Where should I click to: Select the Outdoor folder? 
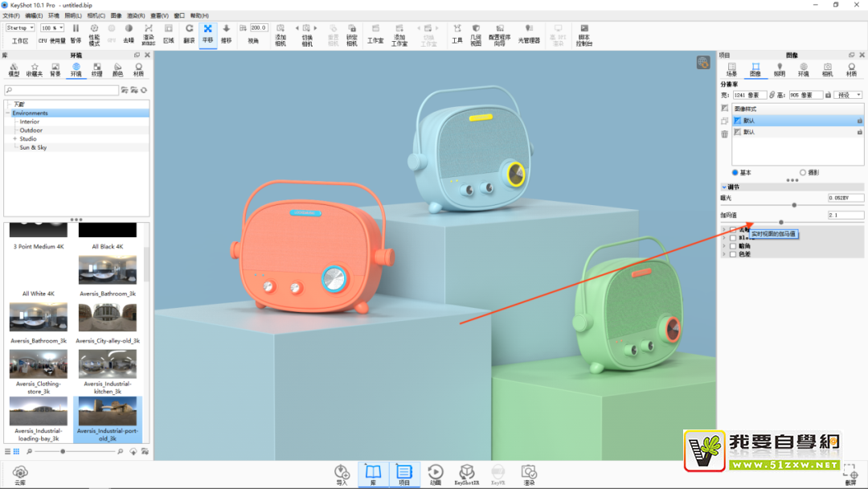click(31, 130)
